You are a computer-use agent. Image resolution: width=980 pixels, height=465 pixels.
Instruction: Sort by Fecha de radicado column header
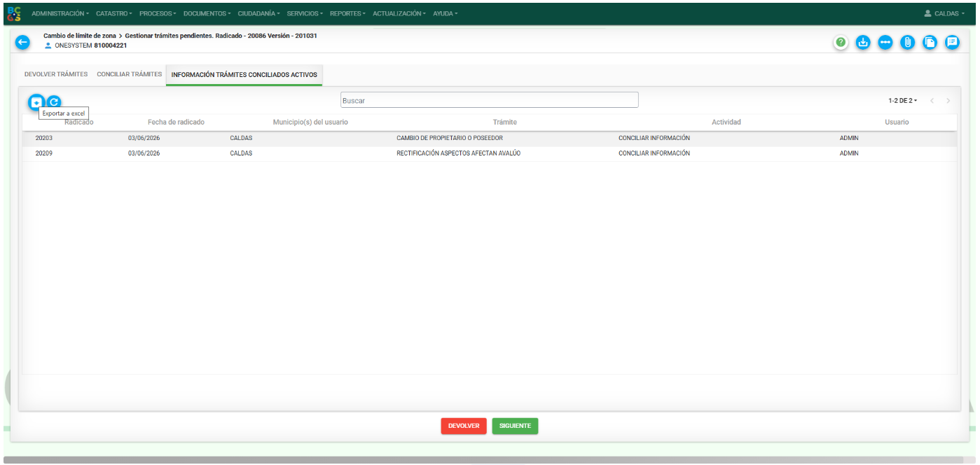point(176,122)
